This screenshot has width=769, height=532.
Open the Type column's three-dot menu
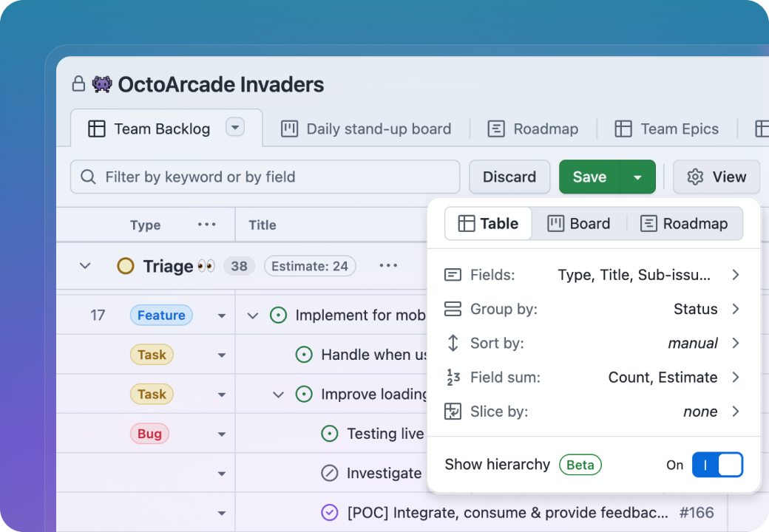tap(206, 225)
